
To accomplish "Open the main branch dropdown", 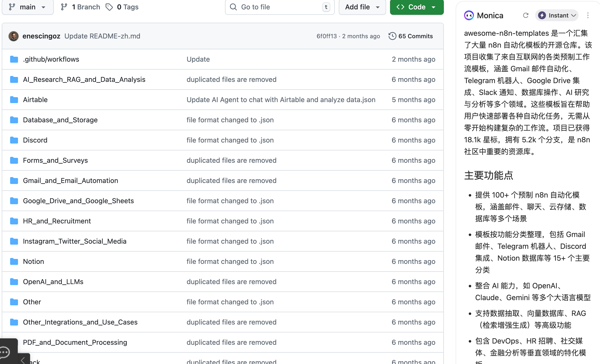I will point(27,7).
